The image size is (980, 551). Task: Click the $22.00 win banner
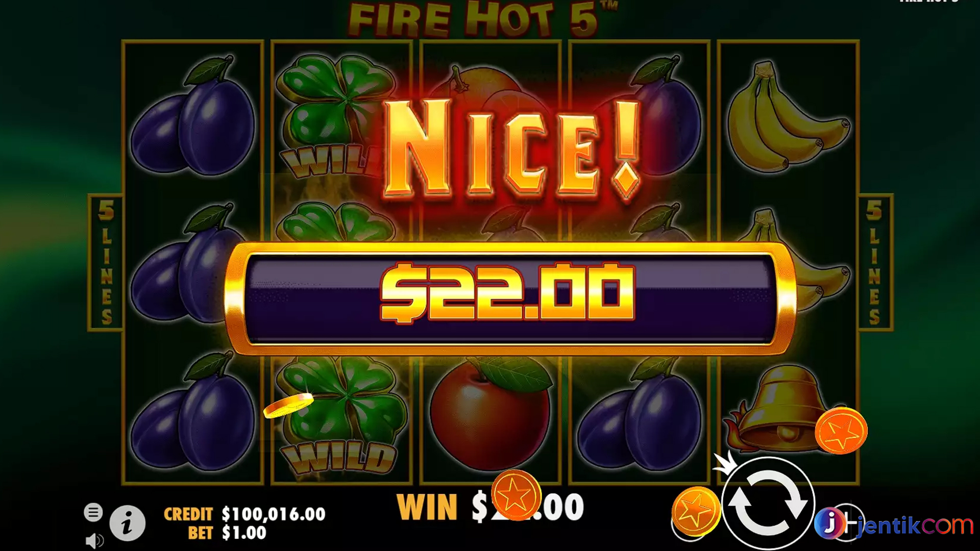coord(510,298)
